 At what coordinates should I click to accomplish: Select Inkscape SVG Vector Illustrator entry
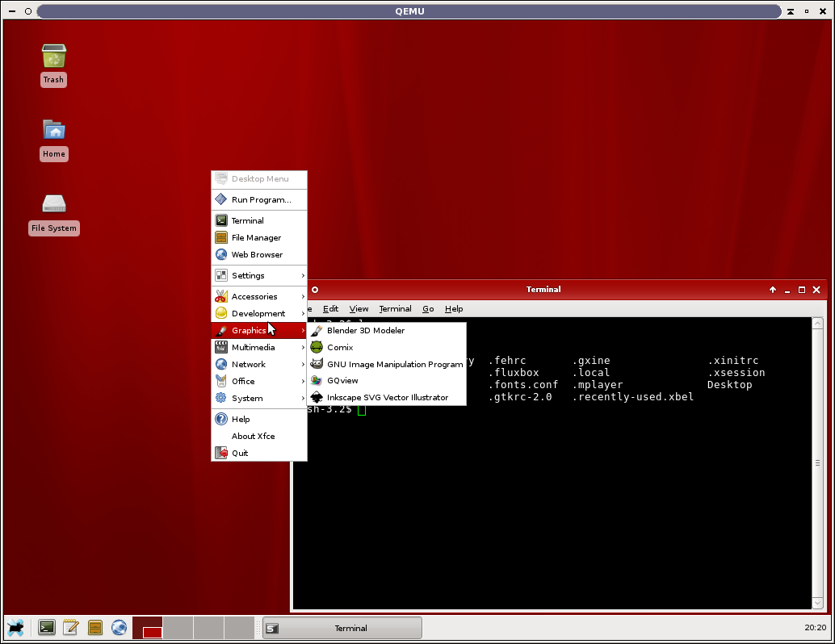click(387, 398)
